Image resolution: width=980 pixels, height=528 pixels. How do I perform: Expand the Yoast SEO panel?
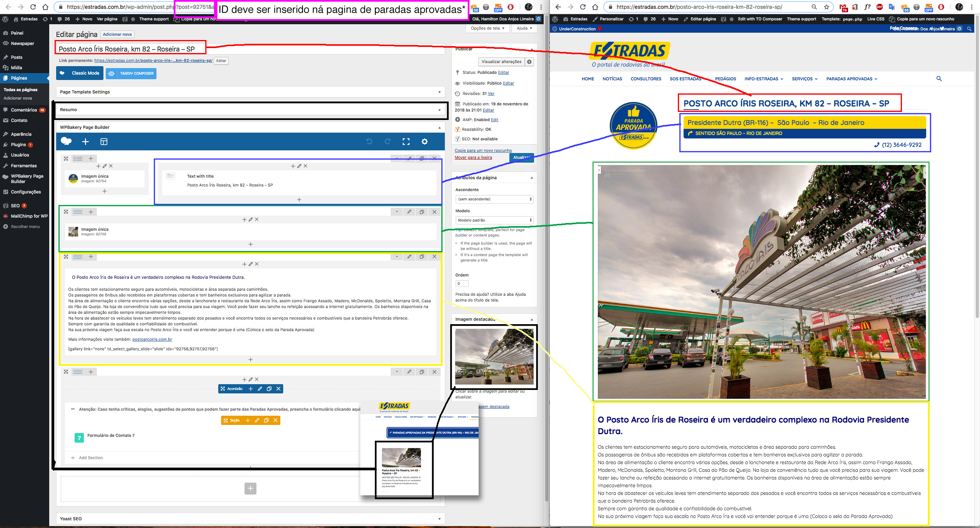tap(439, 519)
